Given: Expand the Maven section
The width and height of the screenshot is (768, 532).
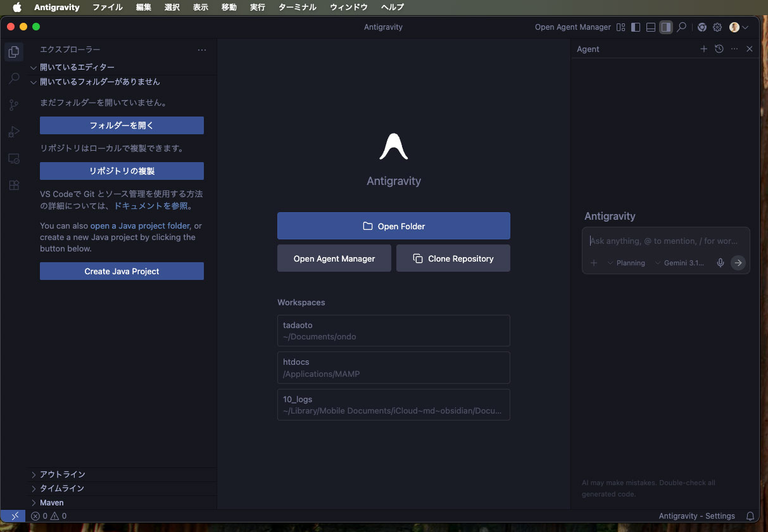Looking at the screenshot, I should click(x=51, y=503).
